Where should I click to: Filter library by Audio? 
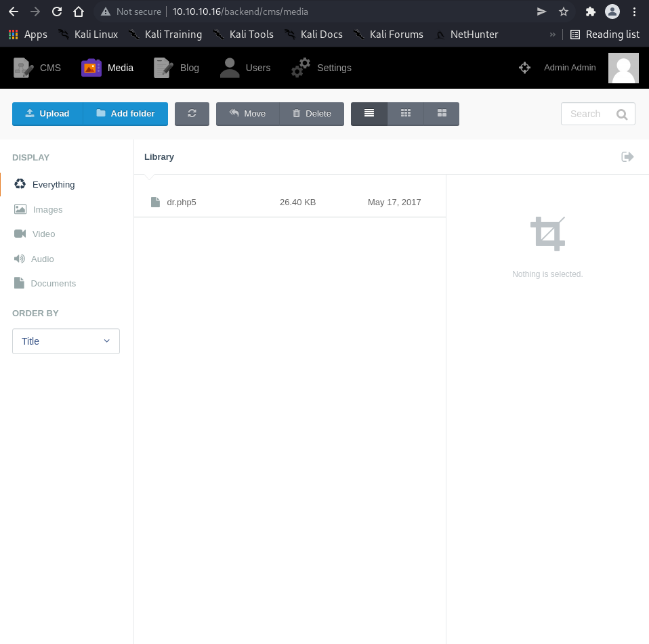42,259
